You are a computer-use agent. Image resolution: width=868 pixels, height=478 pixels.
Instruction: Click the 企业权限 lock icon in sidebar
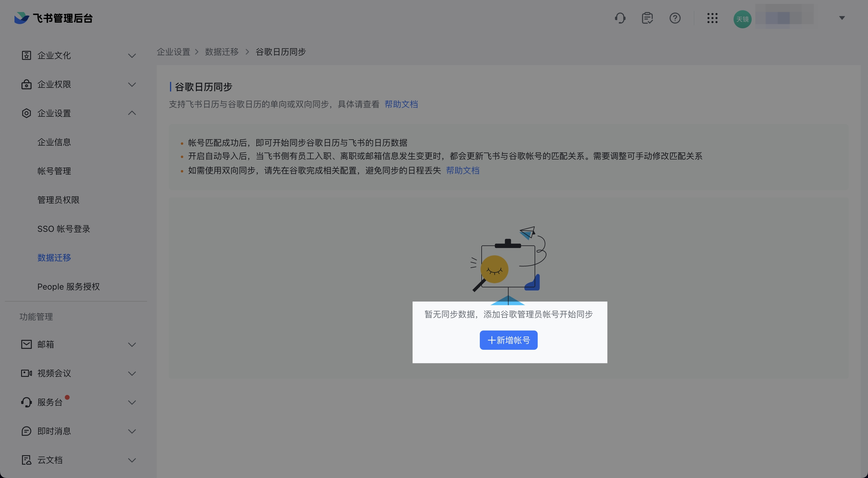tap(26, 85)
